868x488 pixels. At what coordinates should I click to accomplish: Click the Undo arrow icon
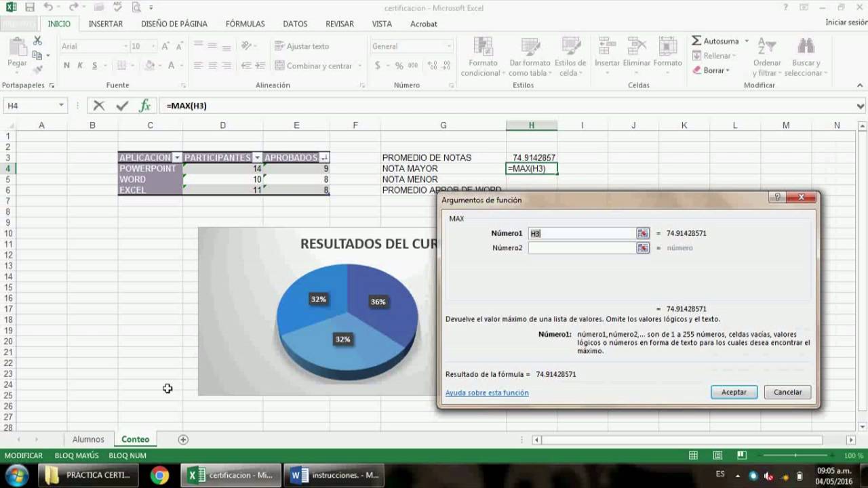(x=47, y=7)
